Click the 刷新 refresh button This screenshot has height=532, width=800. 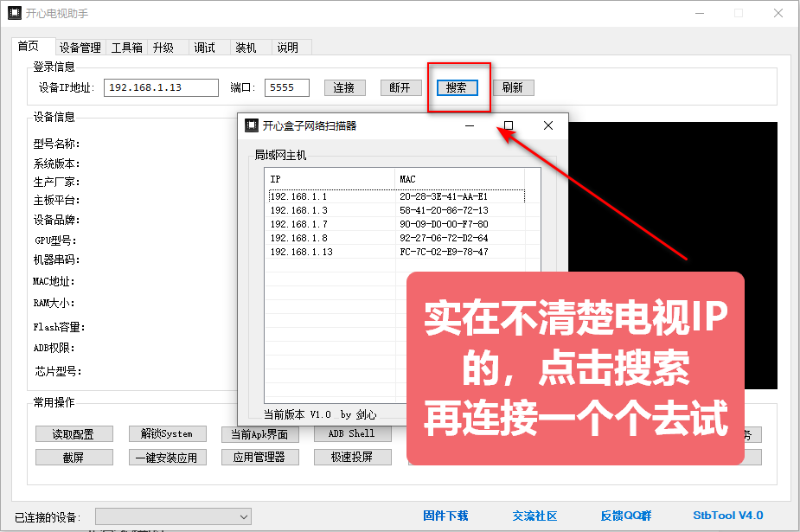coord(513,87)
